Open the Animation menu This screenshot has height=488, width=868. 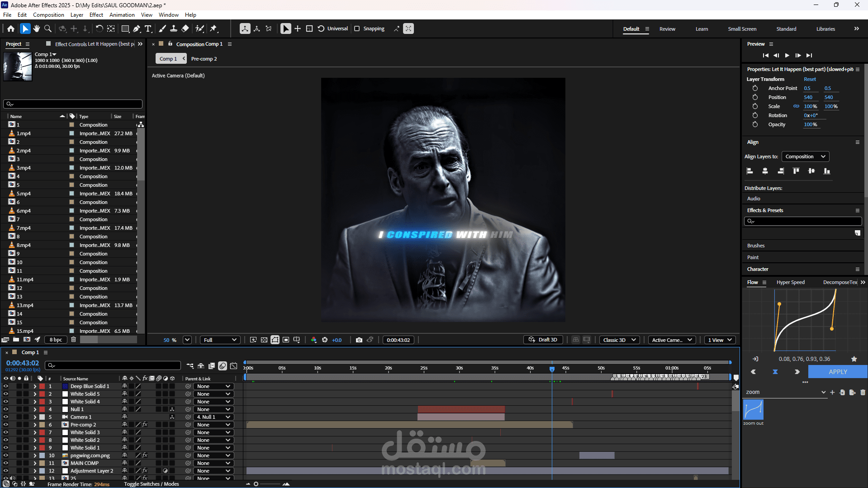(x=122, y=14)
